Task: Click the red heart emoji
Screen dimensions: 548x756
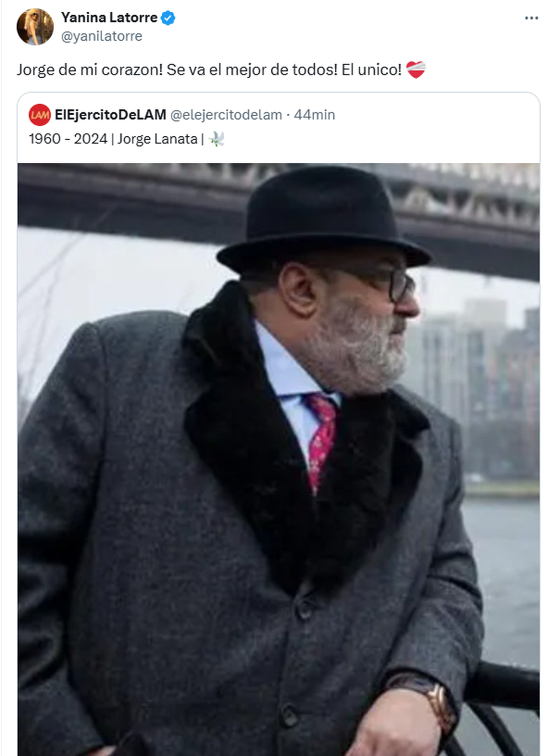Action: (416, 70)
